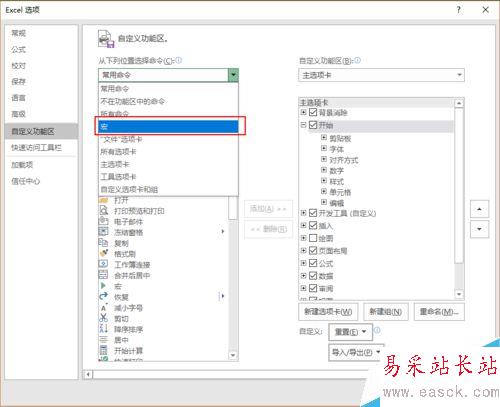Uncheck the 插入 tab checkbox
The image size is (500, 407).
click(x=313, y=225)
